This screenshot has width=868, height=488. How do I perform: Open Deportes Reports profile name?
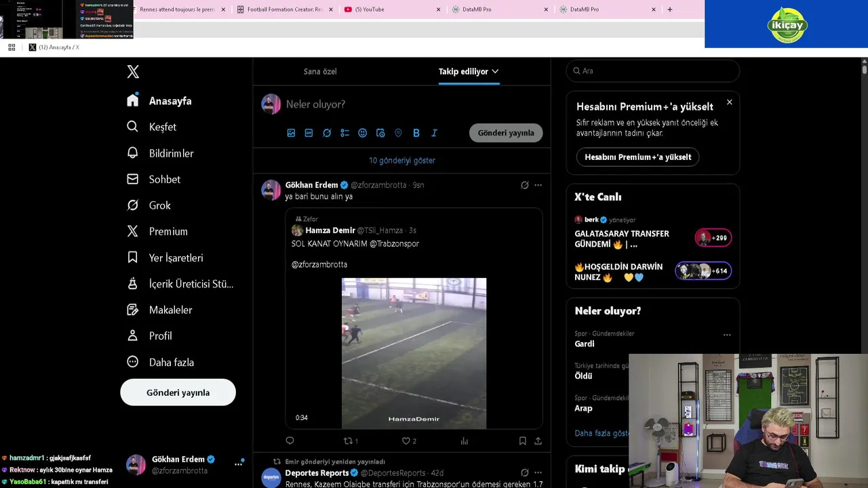pos(317,473)
